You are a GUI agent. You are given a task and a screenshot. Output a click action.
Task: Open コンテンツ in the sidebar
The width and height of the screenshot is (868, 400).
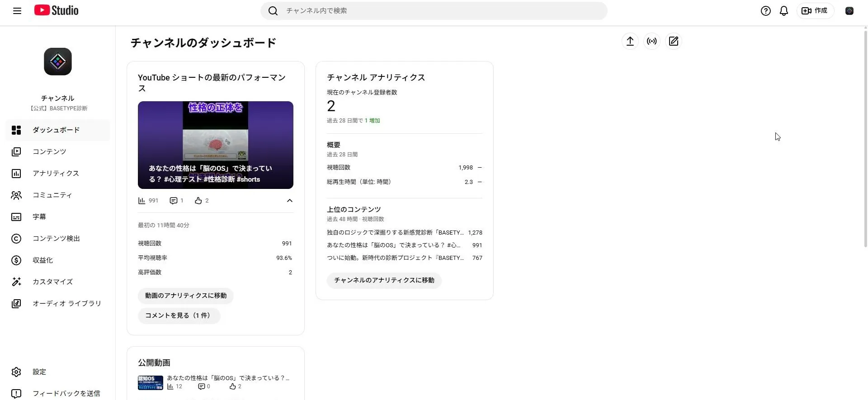(49, 151)
